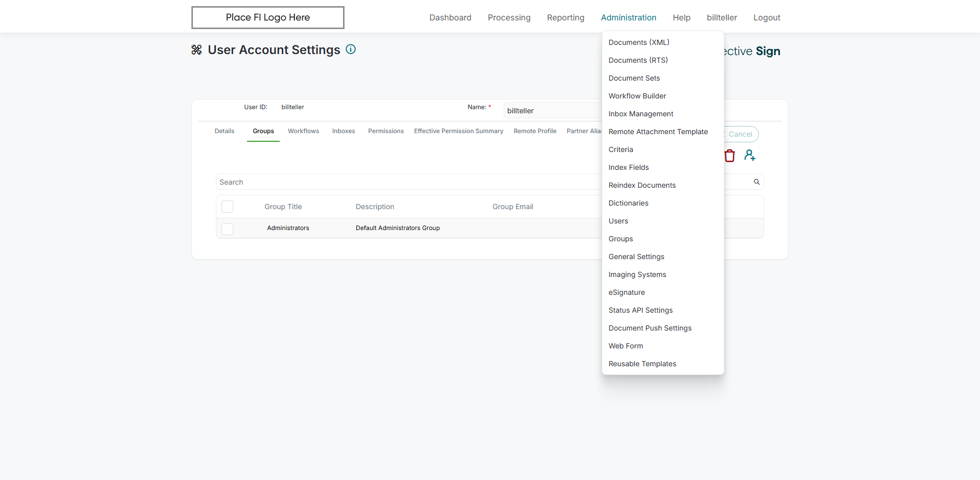The height and width of the screenshot is (480, 980).
Task: Expand the Reporting menu
Action: [566, 17]
